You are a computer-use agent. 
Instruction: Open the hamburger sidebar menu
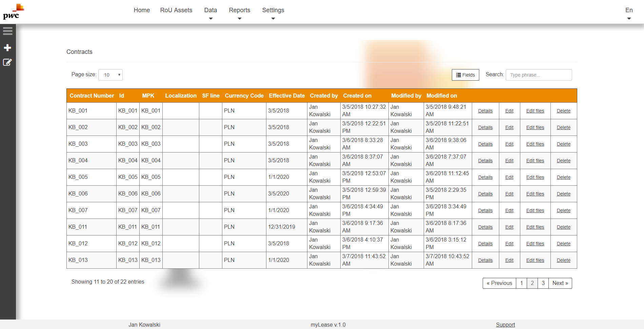[x=7, y=31]
